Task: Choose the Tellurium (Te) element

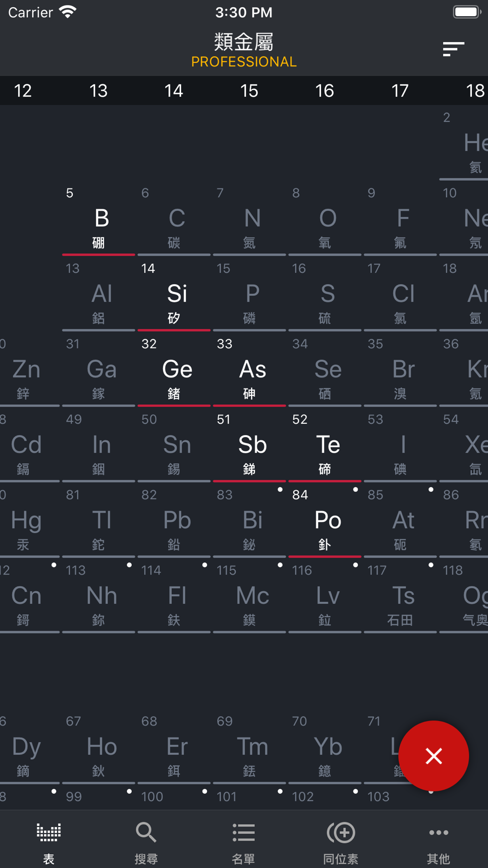Action: (325, 446)
